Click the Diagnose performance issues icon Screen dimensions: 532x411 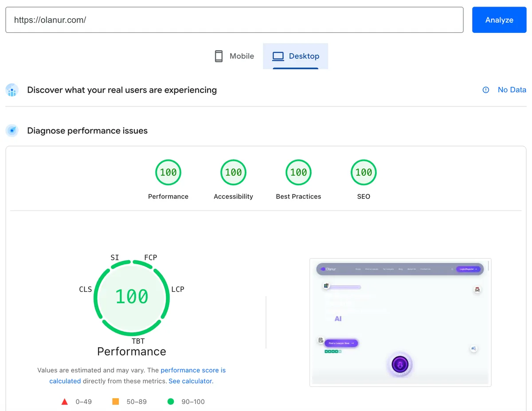pos(12,131)
